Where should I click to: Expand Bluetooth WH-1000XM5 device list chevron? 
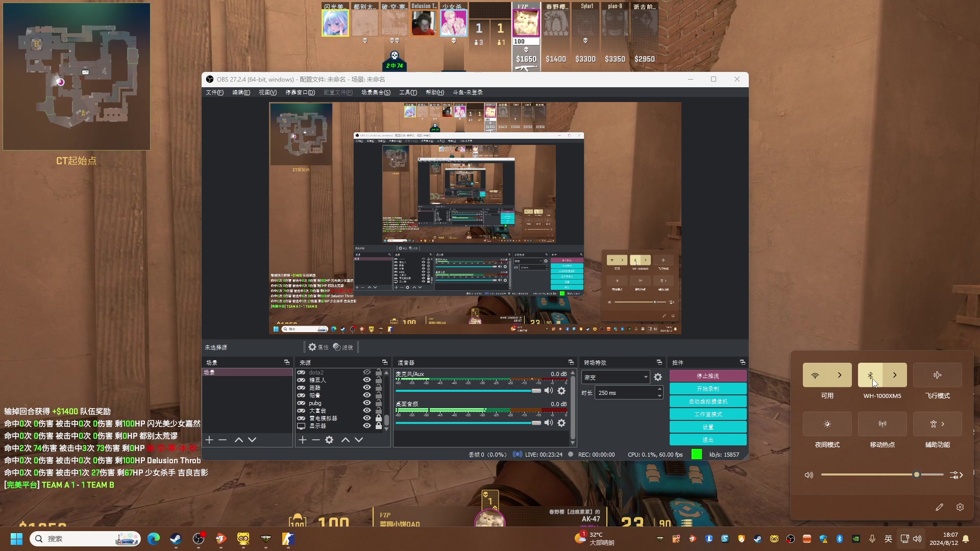pos(895,375)
